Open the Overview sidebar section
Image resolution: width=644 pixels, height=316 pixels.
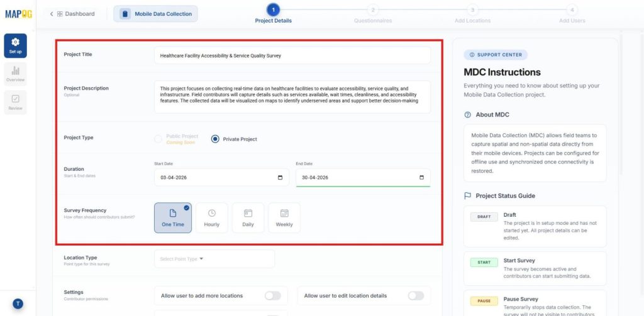[x=16, y=74]
